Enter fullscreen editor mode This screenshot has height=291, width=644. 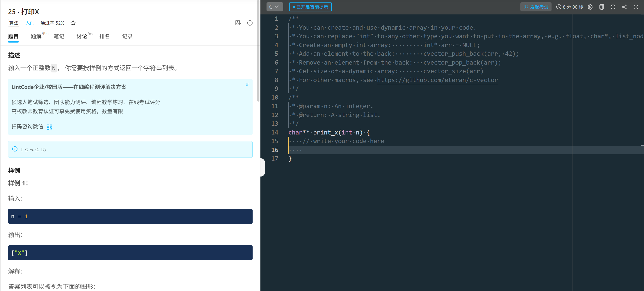click(636, 7)
